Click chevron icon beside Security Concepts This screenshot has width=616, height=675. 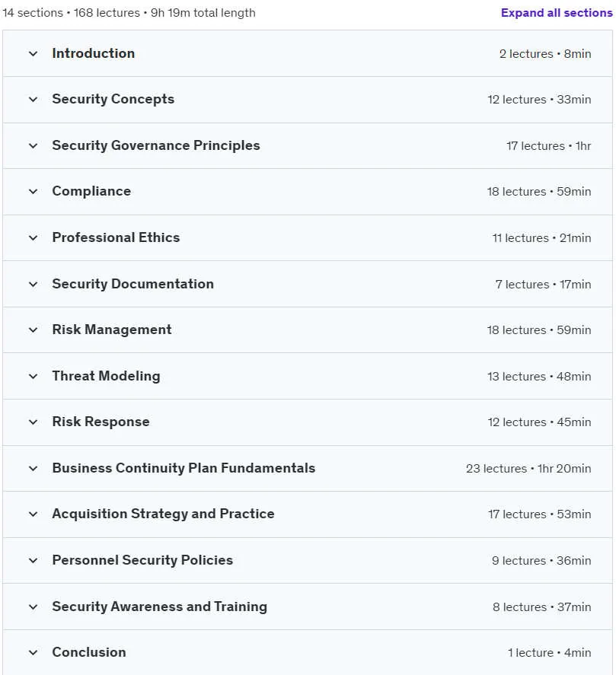click(34, 100)
